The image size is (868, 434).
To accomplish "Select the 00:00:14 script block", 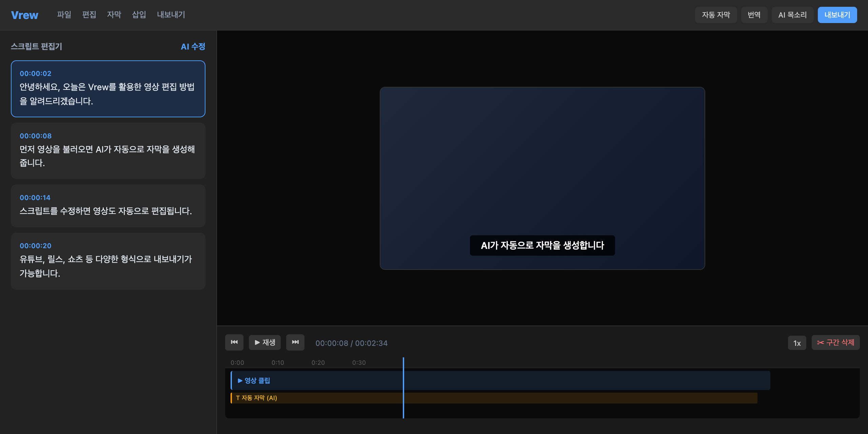I will 108,206.
